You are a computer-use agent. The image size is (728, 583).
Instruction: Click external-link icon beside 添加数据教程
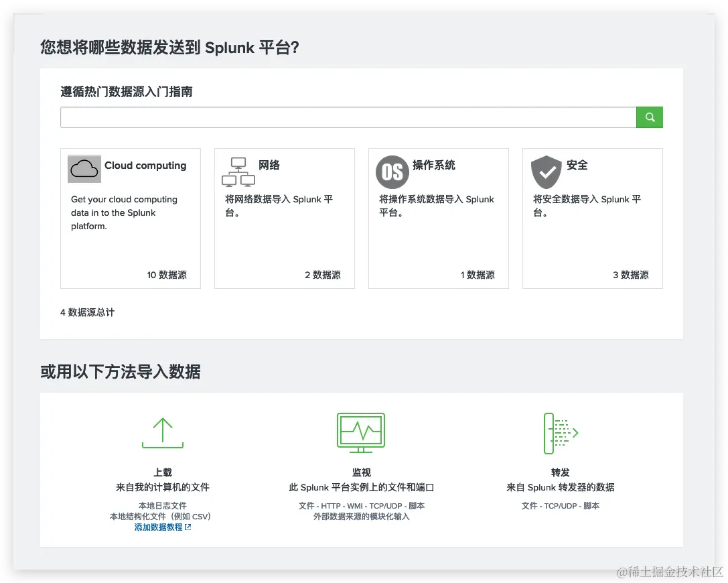(188, 527)
